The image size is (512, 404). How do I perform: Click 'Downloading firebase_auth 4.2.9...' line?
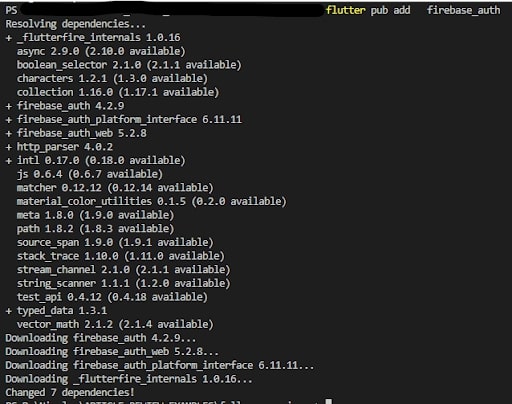pos(101,338)
